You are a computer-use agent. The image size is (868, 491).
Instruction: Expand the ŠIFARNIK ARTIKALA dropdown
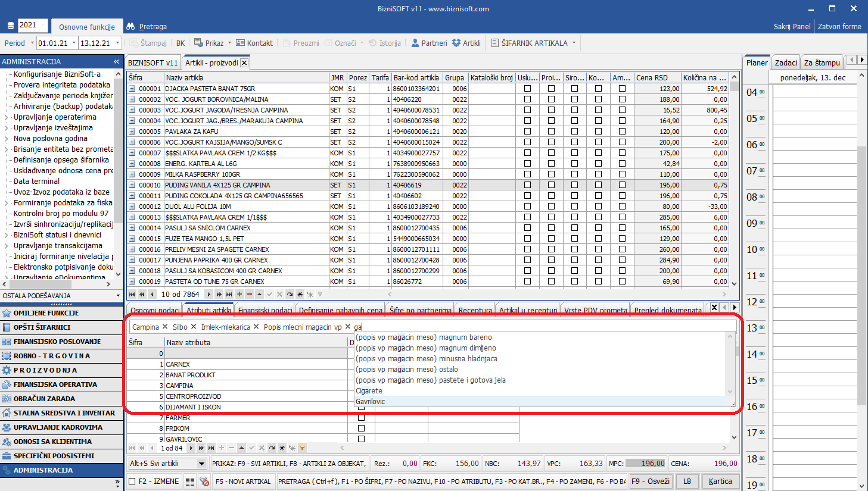coord(574,43)
